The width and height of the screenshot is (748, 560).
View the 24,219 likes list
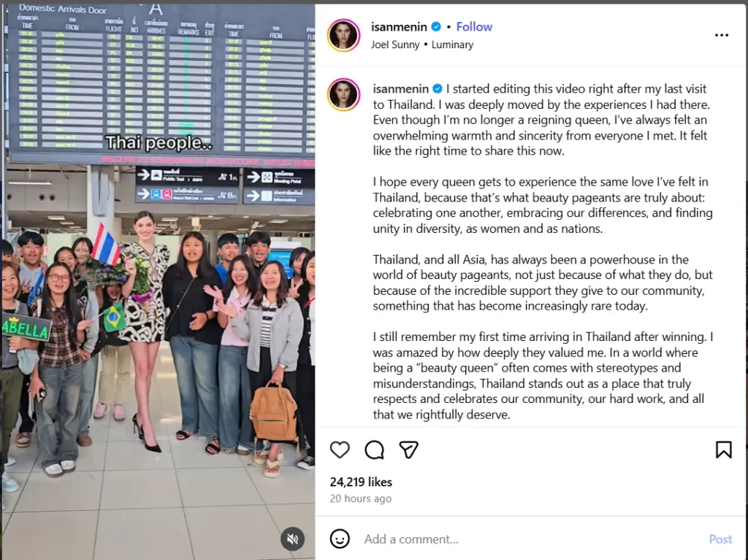361,482
